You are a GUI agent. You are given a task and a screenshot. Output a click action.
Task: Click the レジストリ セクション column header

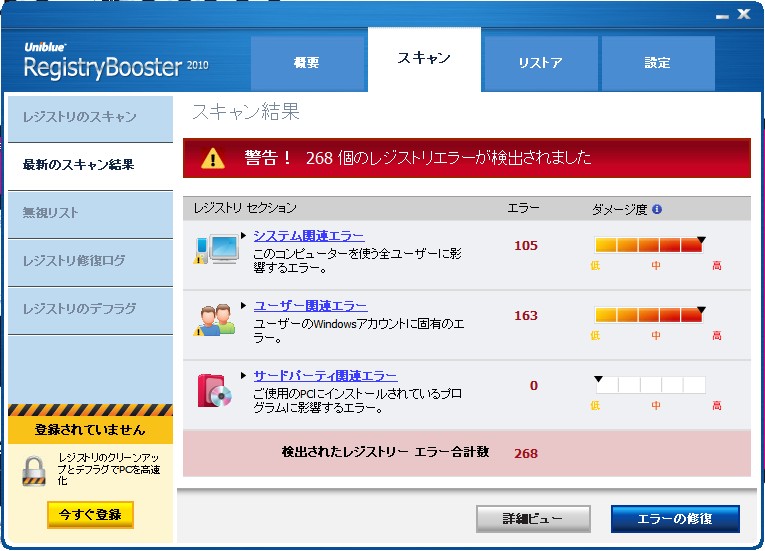point(245,208)
